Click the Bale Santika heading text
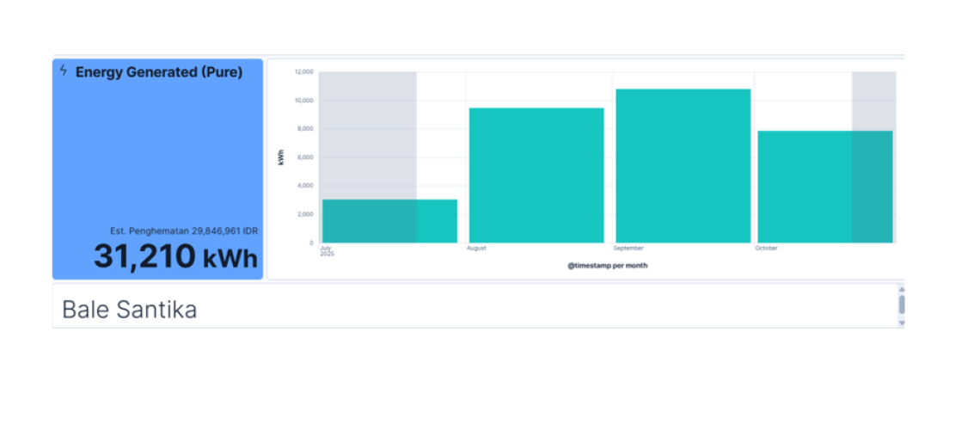Screen dimensions: 980x430 [x=129, y=310]
